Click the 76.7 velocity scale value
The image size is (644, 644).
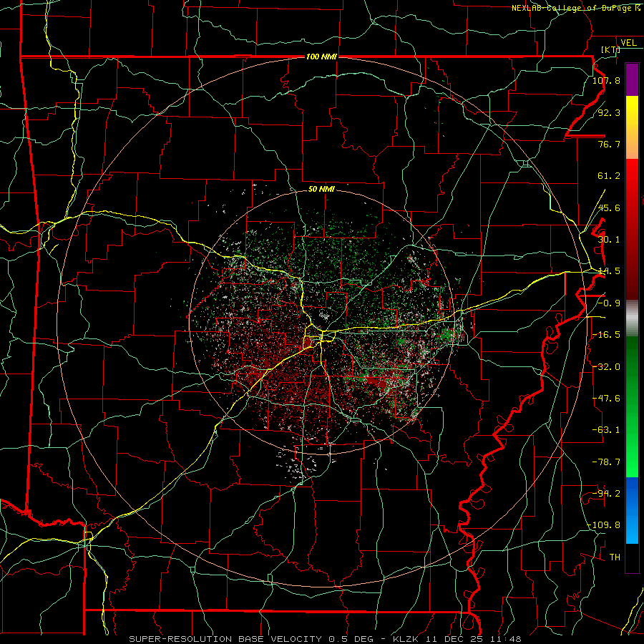[609, 144]
